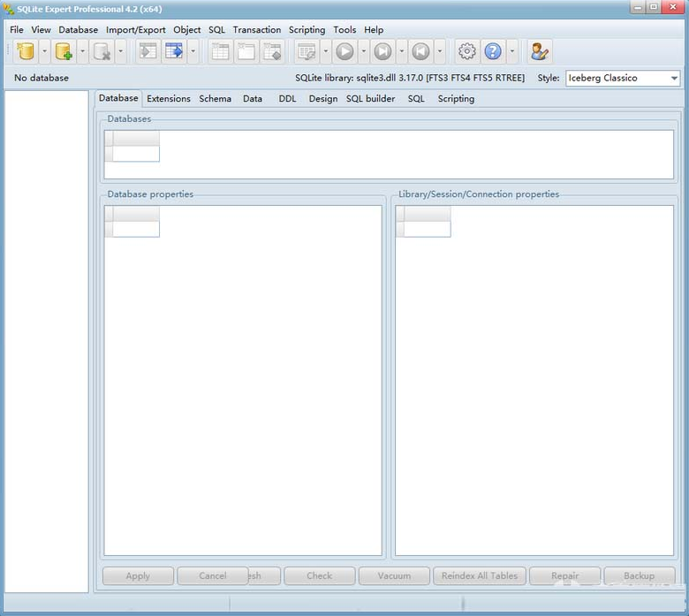Screen dimensions: 689x616
Task: Click the open database toolbar icon
Action: (25, 52)
